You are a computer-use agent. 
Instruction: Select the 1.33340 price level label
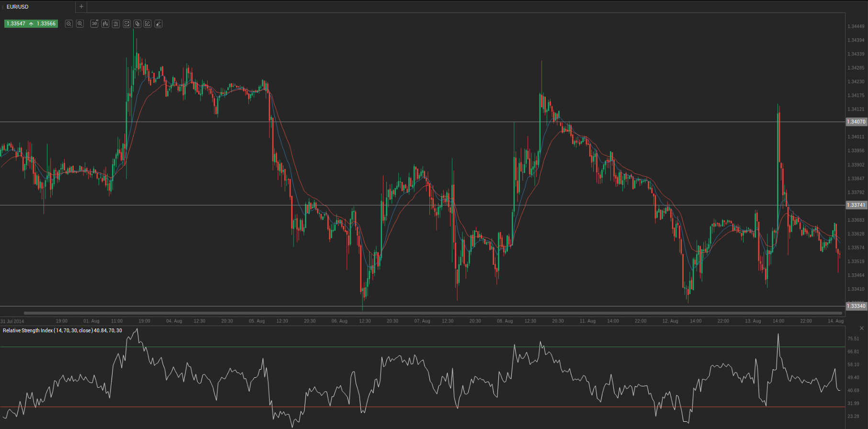(x=856, y=306)
